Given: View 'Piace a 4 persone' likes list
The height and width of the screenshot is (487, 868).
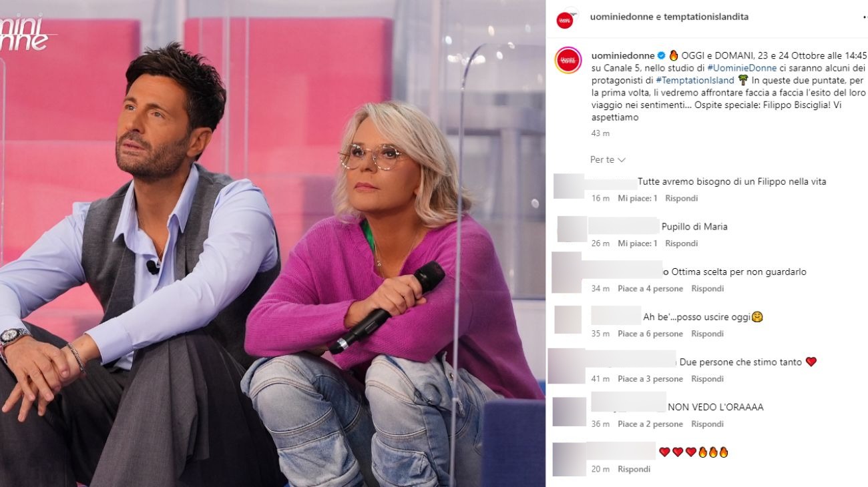Looking at the screenshot, I should (x=650, y=289).
